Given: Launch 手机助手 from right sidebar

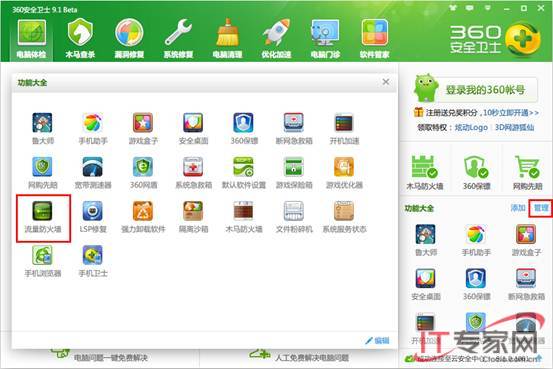Looking at the screenshot, I should (476, 240).
